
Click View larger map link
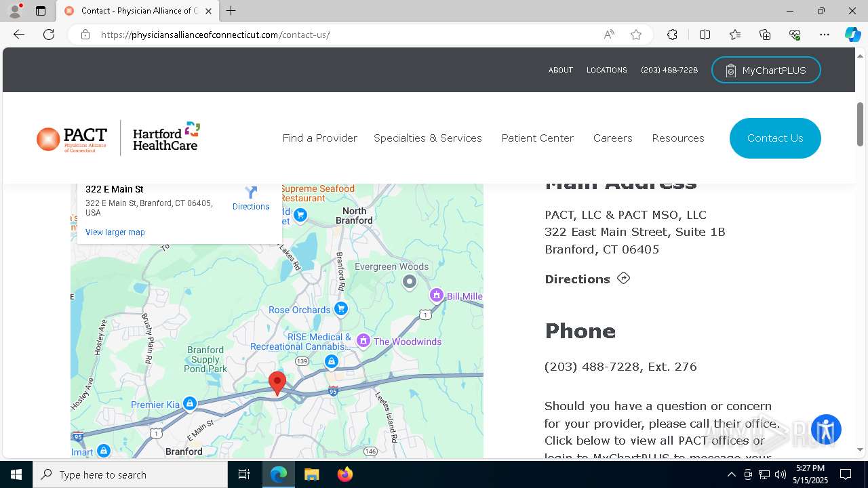(115, 232)
